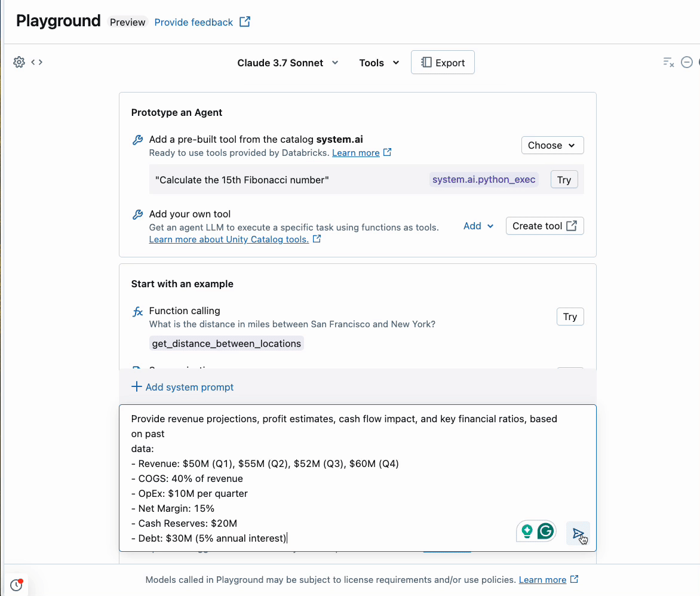Expand the Add tool dropdown
The height and width of the screenshot is (596, 700).
click(x=478, y=226)
